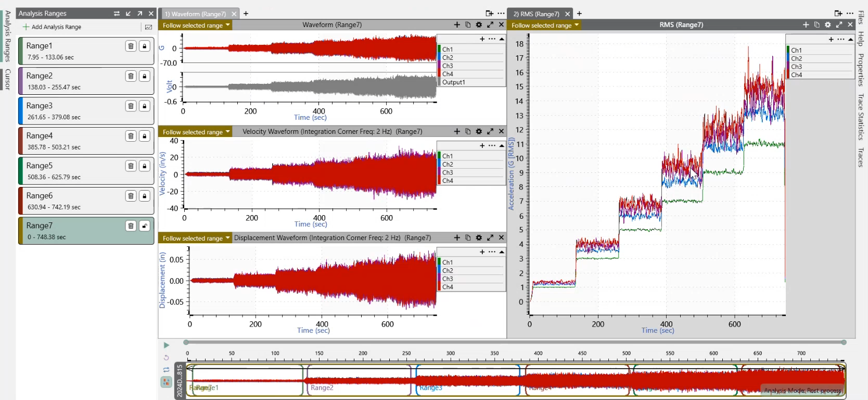Click Add Analysis Range
The height and width of the screenshot is (400, 868).
tap(52, 27)
